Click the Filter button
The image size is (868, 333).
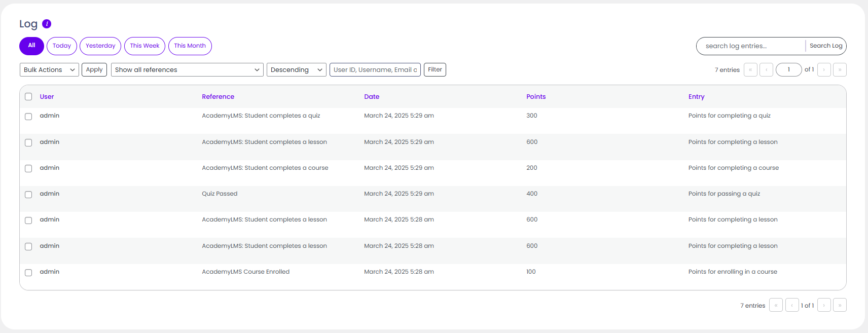coord(435,69)
